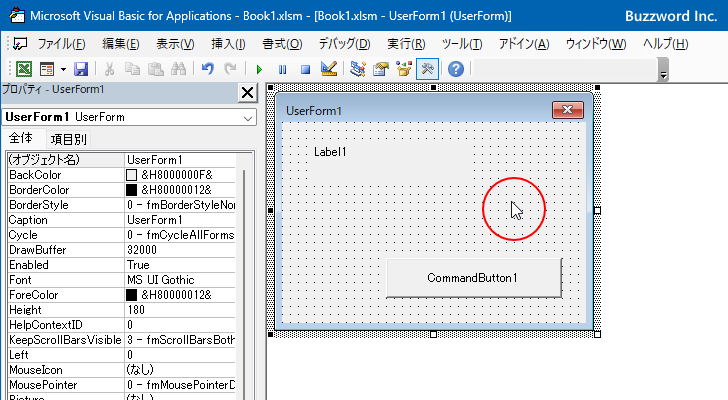Toggle Design Mode icon

(329, 69)
